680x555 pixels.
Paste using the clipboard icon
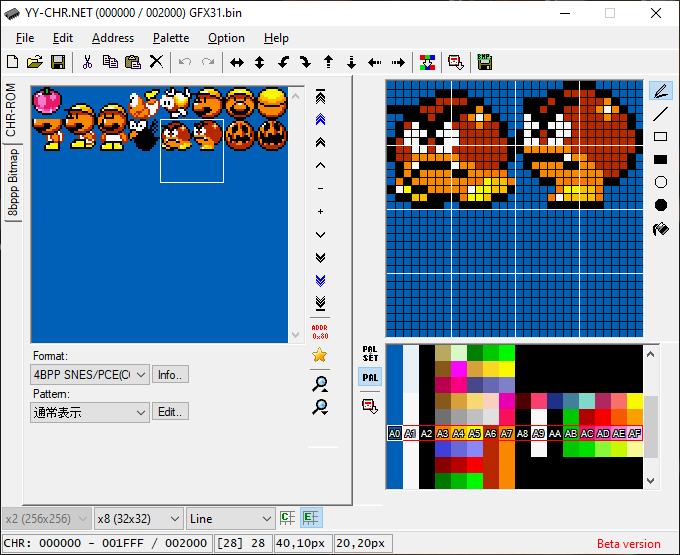(x=133, y=62)
